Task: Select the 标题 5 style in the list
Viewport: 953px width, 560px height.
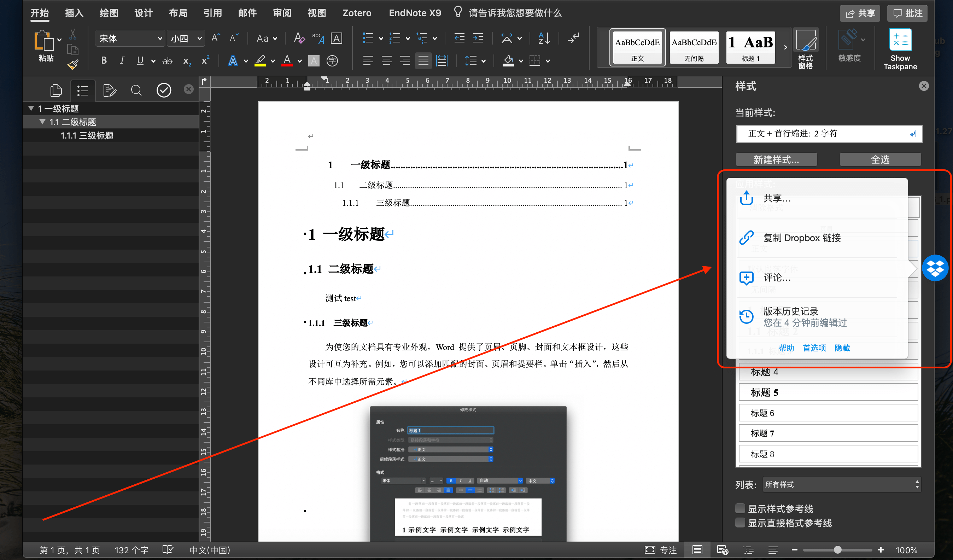Action: click(828, 392)
